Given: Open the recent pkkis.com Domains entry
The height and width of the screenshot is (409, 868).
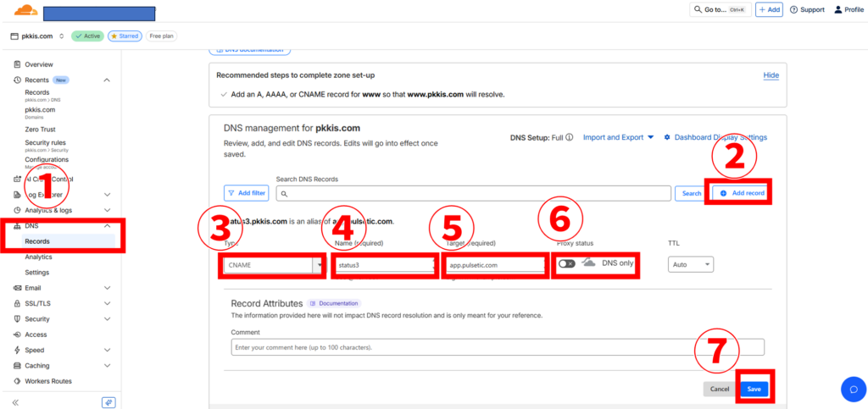Looking at the screenshot, I should tap(40, 112).
